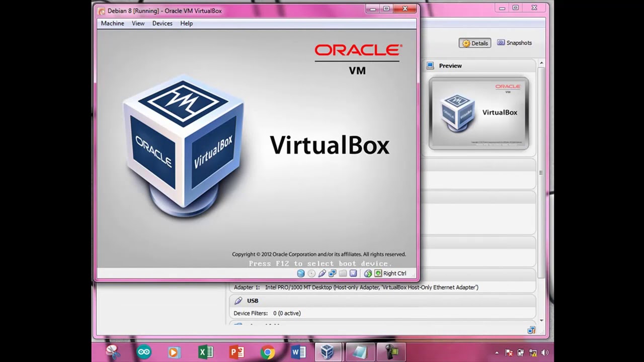Click the hard disk activity indicator icon

301,274
